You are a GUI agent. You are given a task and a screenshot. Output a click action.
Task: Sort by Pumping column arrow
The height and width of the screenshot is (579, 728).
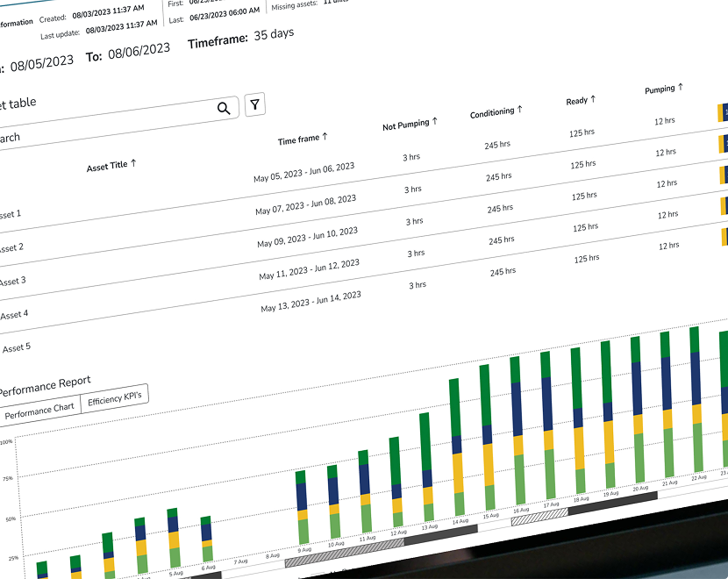point(681,86)
